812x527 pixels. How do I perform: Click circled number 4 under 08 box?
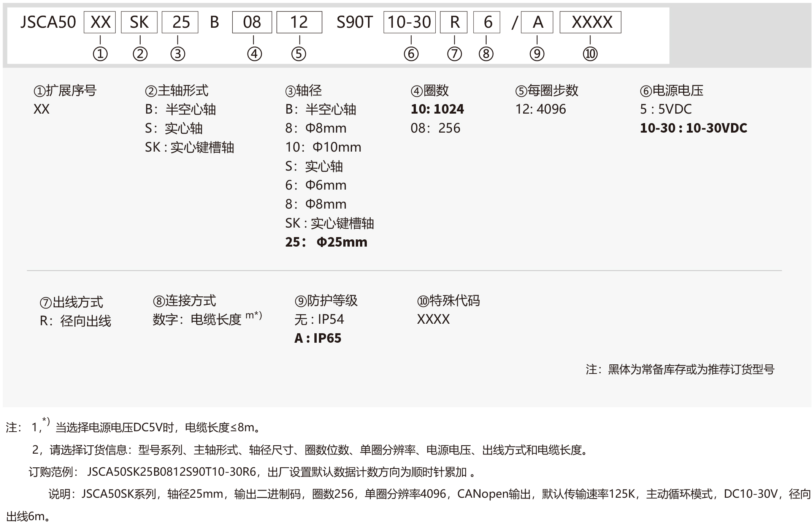pyautogui.click(x=254, y=54)
